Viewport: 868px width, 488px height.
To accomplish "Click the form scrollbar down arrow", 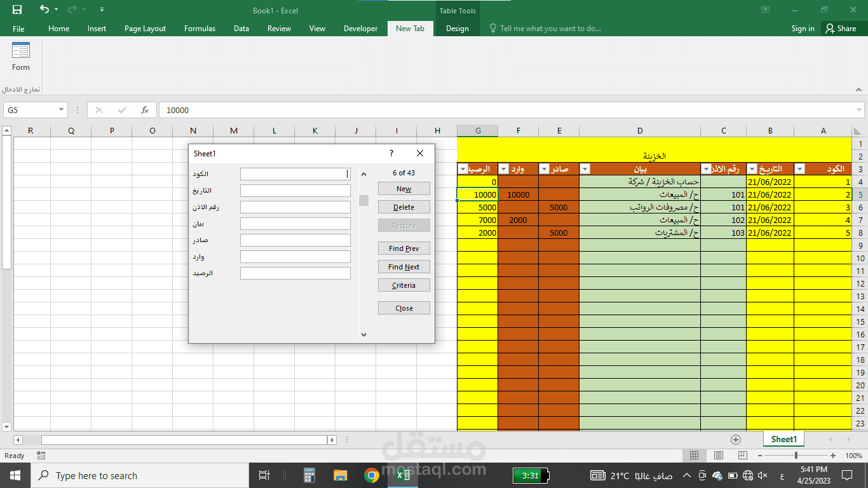I will [363, 334].
